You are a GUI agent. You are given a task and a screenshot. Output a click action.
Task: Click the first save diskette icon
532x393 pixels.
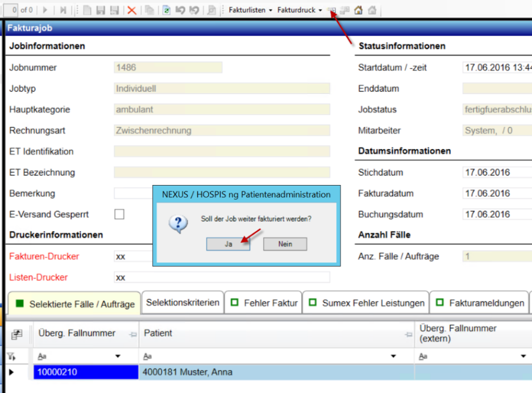click(x=100, y=10)
